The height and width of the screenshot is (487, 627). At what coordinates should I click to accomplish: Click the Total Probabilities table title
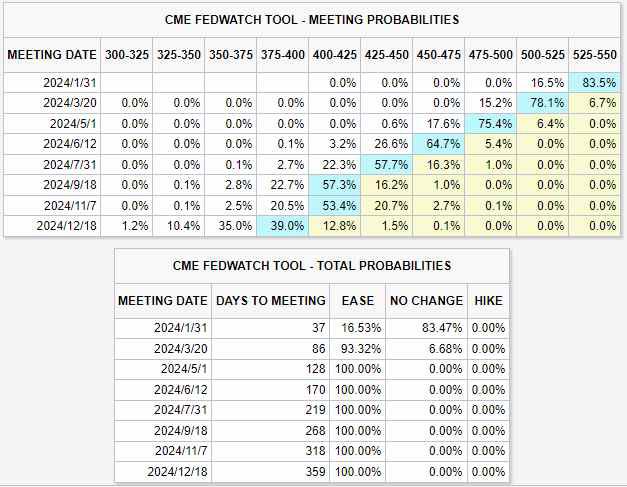point(311,266)
